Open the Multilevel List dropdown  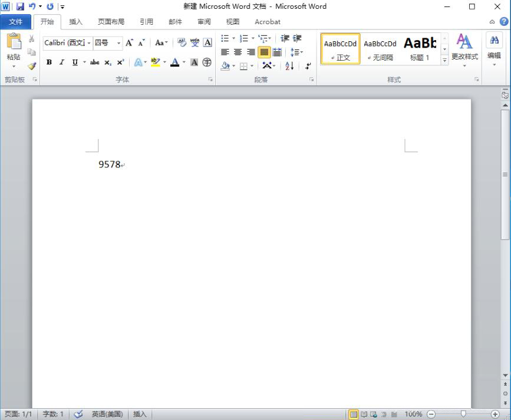pyautogui.click(x=265, y=38)
